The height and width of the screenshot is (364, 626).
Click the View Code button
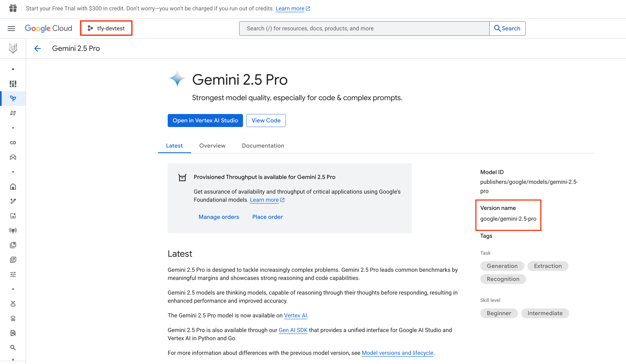266,121
